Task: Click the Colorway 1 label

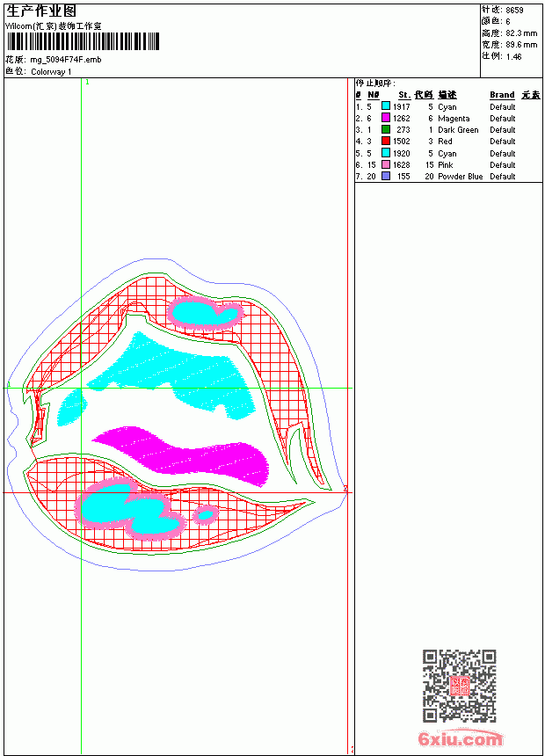Action: point(51,72)
